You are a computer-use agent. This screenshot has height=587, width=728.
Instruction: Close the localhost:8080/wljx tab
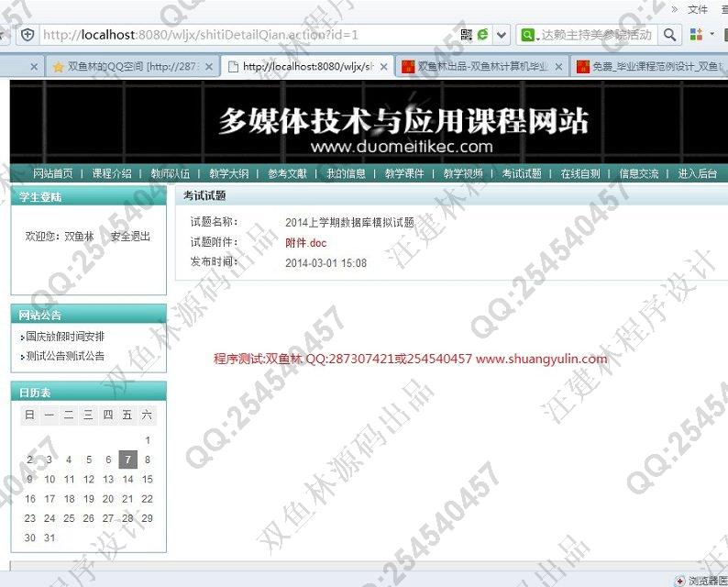coord(383,67)
